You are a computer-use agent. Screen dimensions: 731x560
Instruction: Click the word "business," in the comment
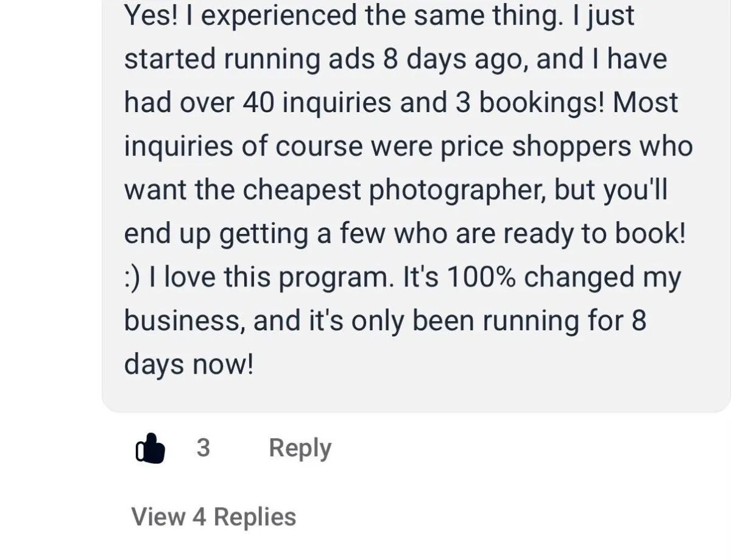point(185,322)
